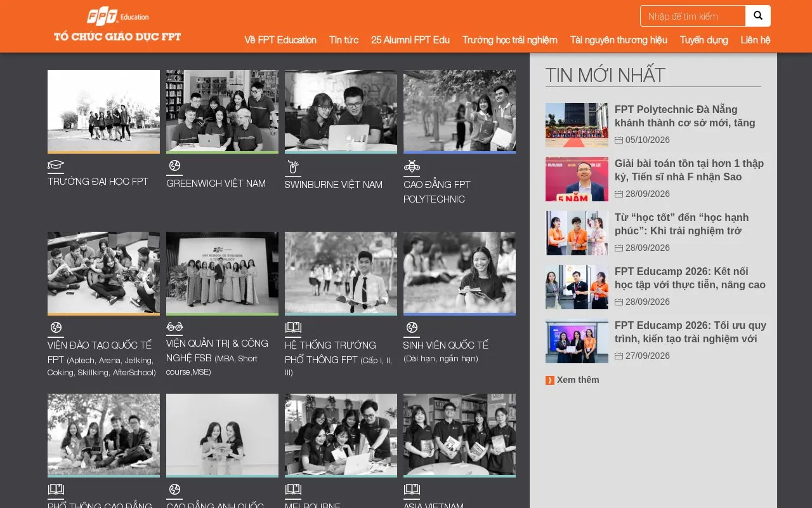The image size is (812, 508).
Task: Open the Tuyển dụng menu item
Action: tap(704, 40)
